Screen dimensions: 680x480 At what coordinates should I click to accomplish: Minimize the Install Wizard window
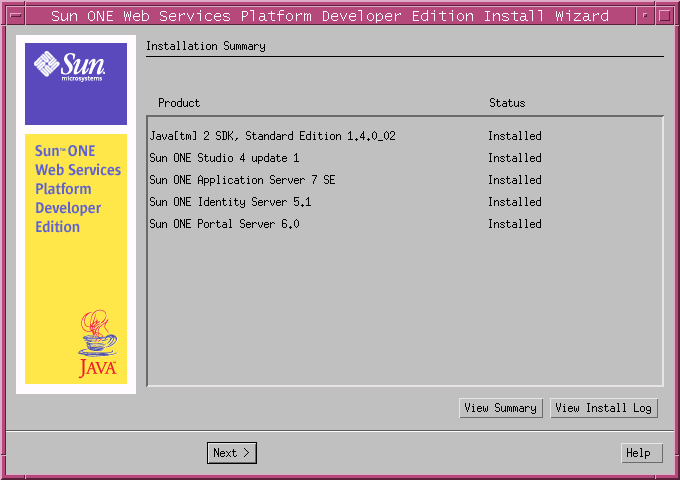click(x=645, y=16)
